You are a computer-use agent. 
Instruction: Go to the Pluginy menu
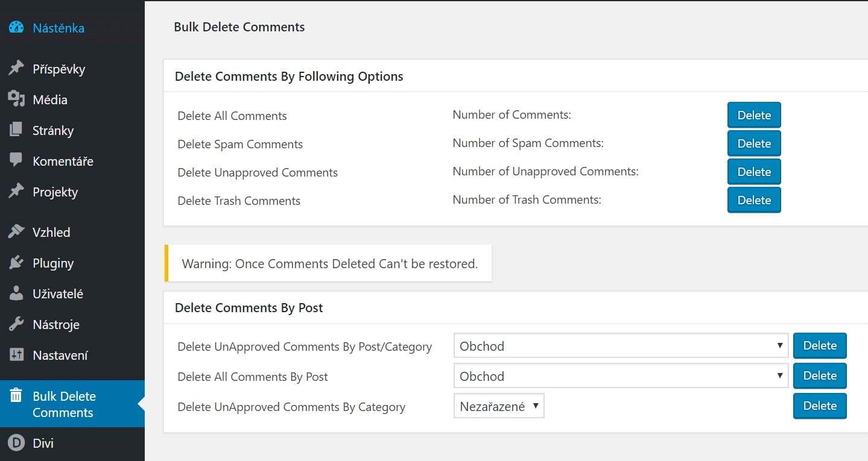[53, 263]
